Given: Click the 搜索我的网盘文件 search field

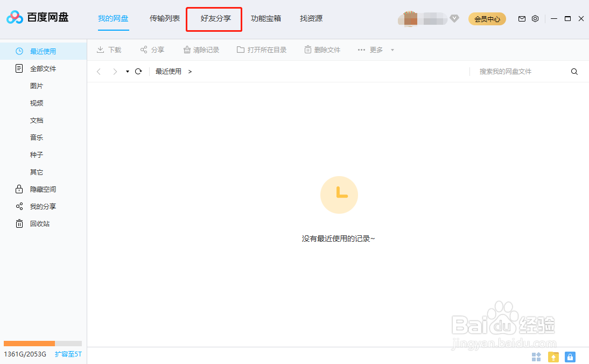Looking at the screenshot, I should (x=506, y=71).
